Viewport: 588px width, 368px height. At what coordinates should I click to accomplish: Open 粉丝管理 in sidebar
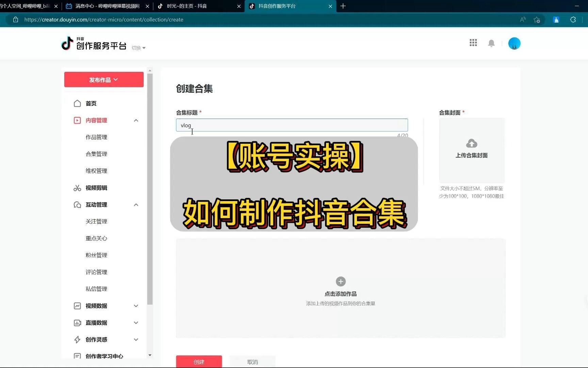96,255
